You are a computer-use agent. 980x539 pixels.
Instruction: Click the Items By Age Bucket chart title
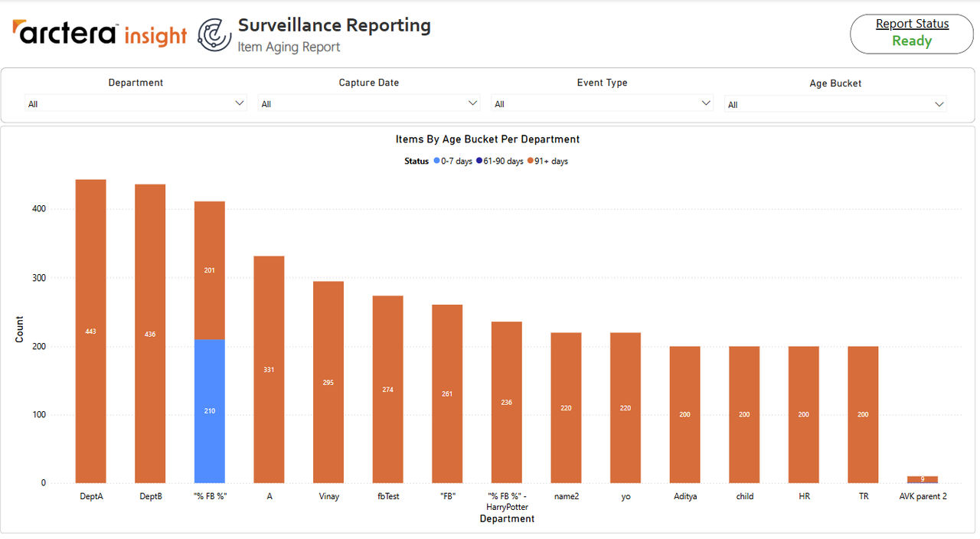coord(488,139)
